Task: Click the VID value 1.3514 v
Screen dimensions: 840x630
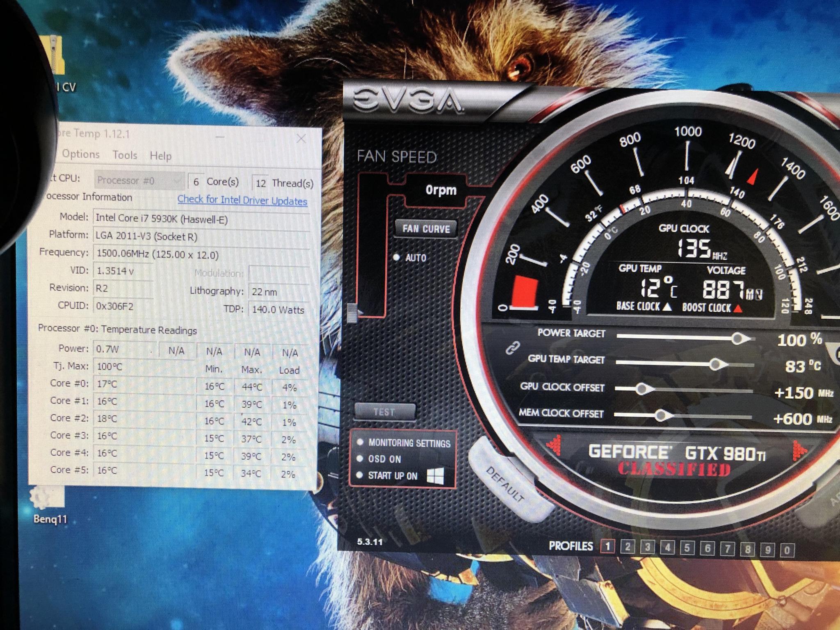Action: click(123, 271)
